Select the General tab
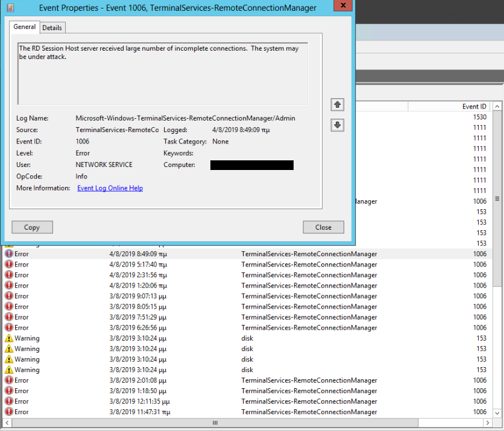This screenshot has width=504, height=431. 25,27
